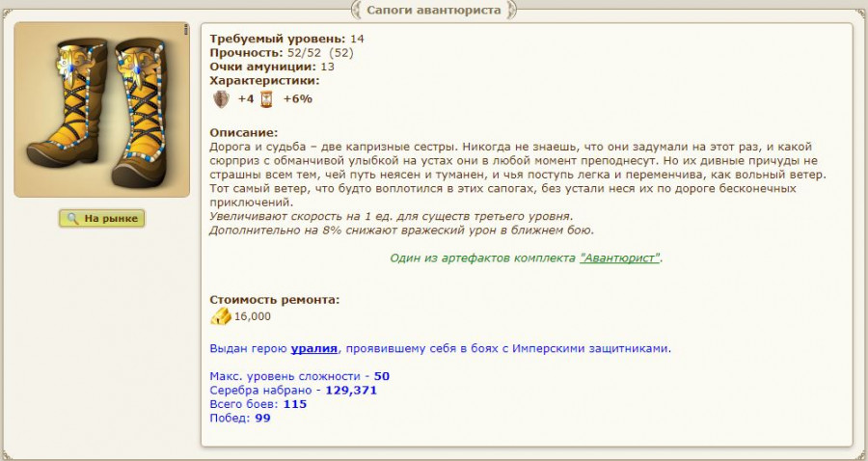The height and width of the screenshot is (461, 868).
Task: Open the "Авантюрист" set link
Action: (x=619, y=258)
